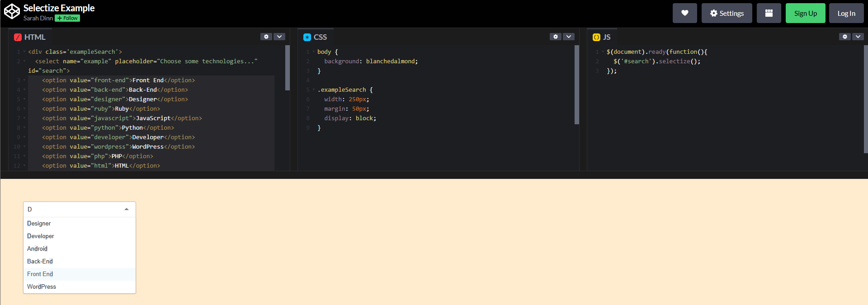This screenshot has height=305, width=868.
Task: Click the HTML editor vertical scrollbar
Action: point(288,68)
